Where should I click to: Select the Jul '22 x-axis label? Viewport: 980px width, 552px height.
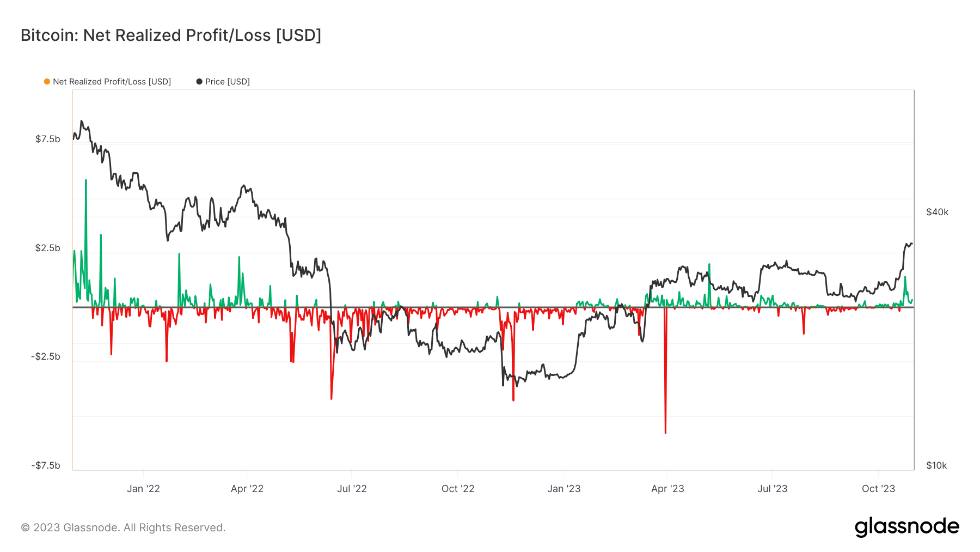pos(352,489)
